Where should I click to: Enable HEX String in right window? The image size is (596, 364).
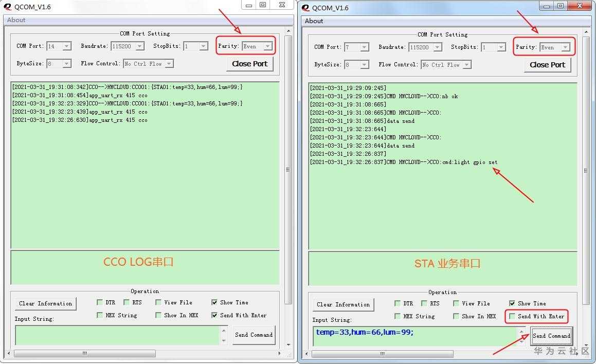397,317
